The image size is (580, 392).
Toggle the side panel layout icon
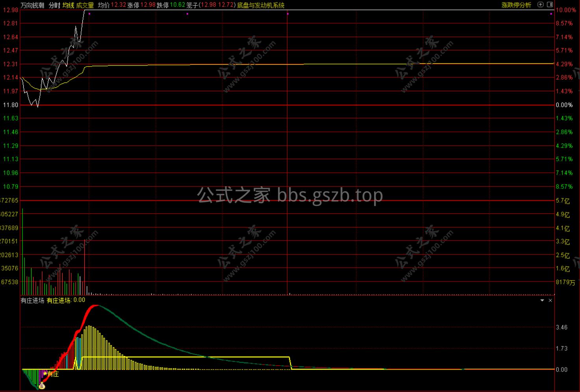pos(550,5)
